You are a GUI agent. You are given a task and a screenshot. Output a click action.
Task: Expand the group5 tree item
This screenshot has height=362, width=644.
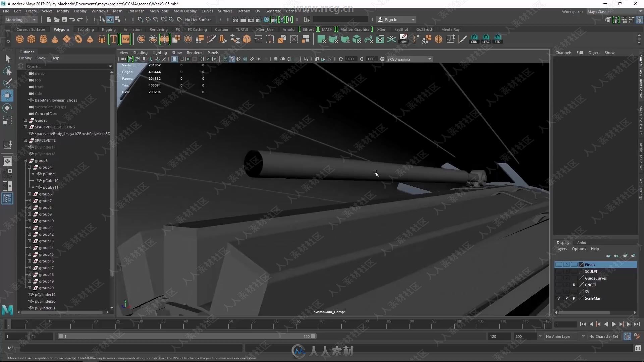click(x=25, y=161)
